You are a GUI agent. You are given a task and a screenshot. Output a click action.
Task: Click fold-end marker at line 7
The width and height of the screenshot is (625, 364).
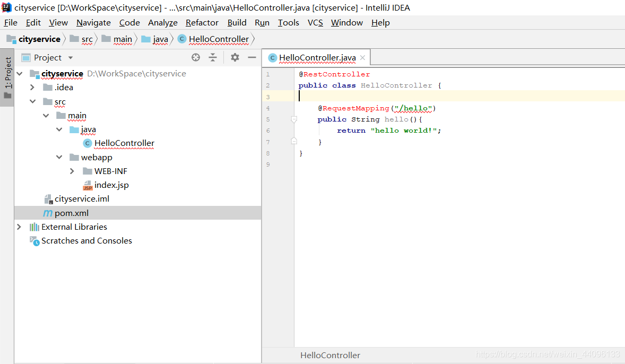point(294,141)
